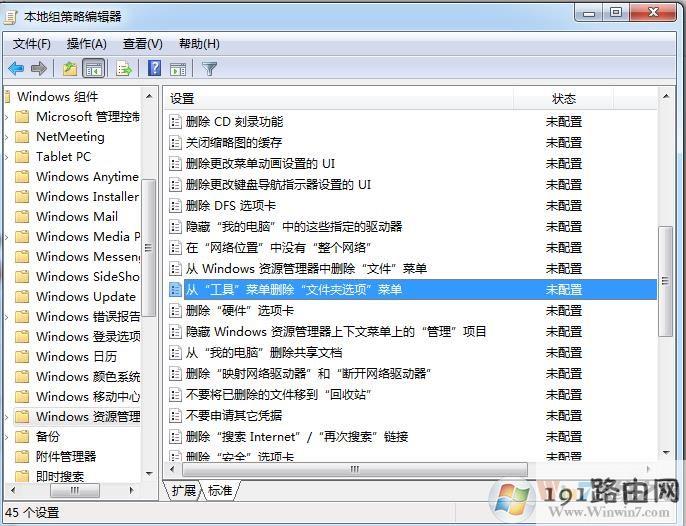Select Windows 登录选项 in the tree
Viewport: 686px width, 526px height.
pos(88,337)
